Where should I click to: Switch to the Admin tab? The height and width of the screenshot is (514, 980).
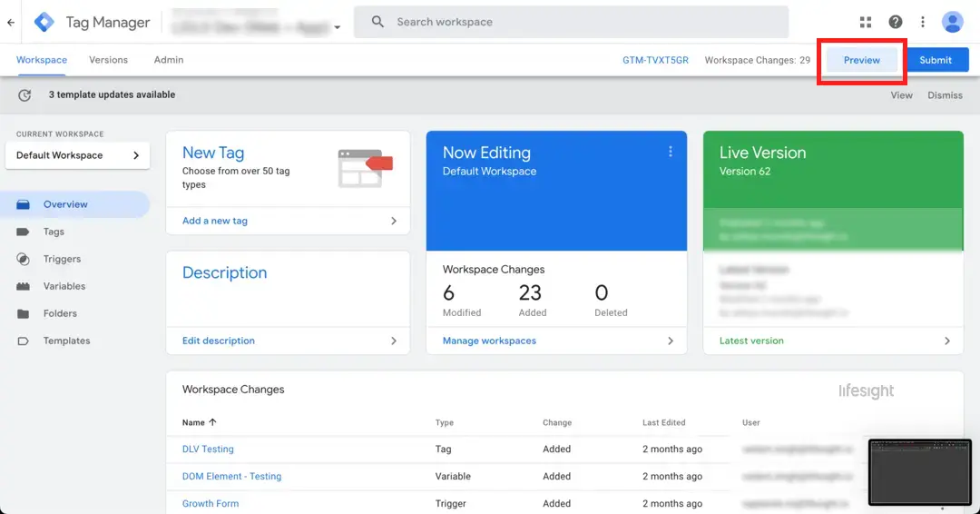(169, 60)
